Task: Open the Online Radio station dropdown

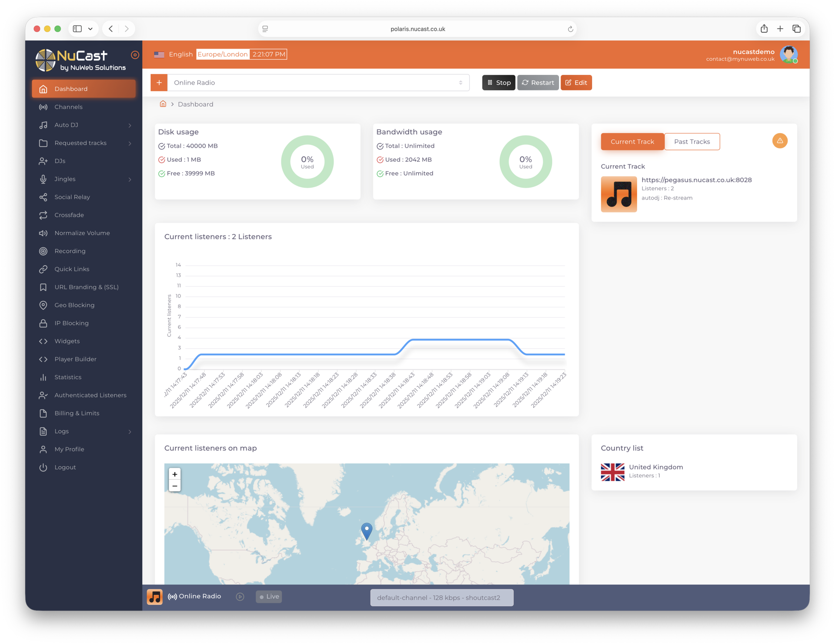Action: pyautogui.click(x=318, y=83)
